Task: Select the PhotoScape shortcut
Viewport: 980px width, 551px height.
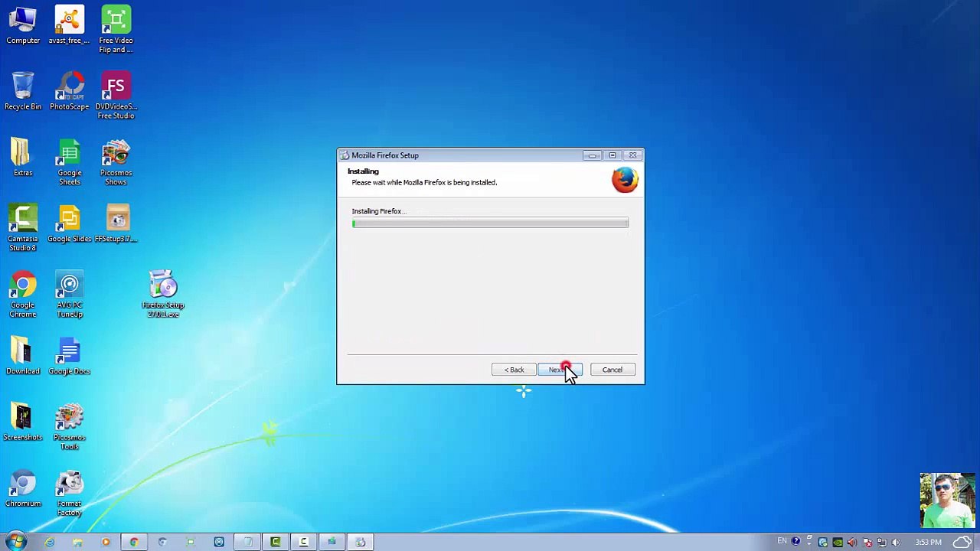Action: 69,92
